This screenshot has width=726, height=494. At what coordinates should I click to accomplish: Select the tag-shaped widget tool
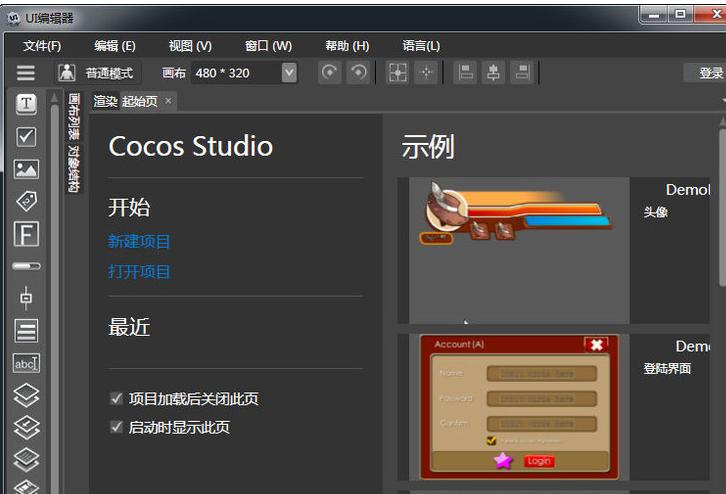tap(26, 201)
